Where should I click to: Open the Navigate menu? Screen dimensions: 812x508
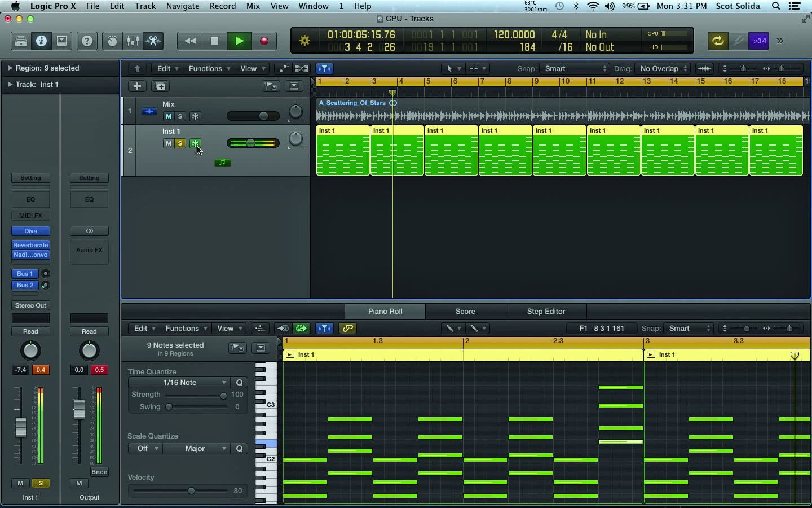click(x=183, y=6)
